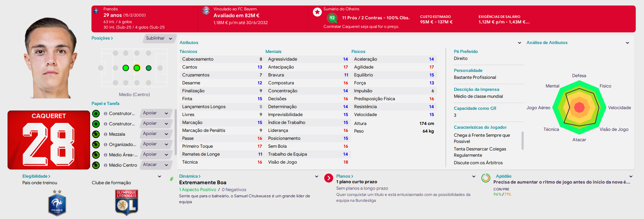The width and height of the screenshot is (644, 219).
Task: Open the Elegibilidade link
Action: click(36, 176)
